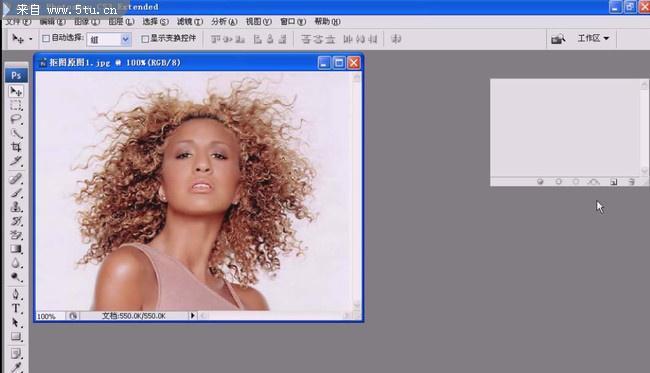The width and height of the screenshot is (650, 373).
Task: Click Align Top Edges icon in options bar
Action: [216, 39]
